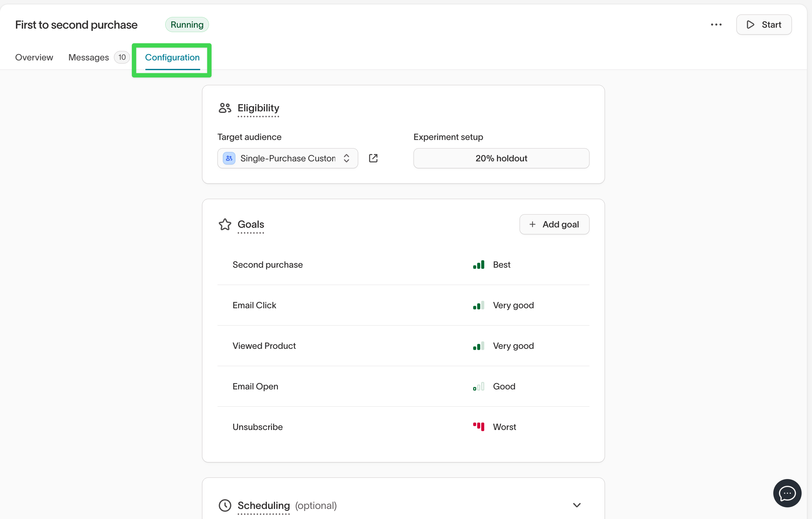
Task: Open the Messages tab
Action: coord(89,57)
